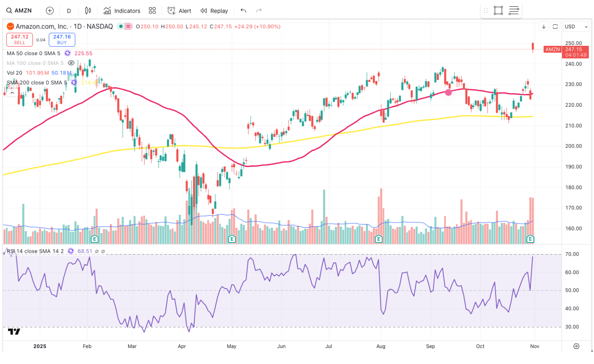Viewport: 594px width, 364px height.
Task: Click the 247.16 BUY button
Action: coord(62,40)
